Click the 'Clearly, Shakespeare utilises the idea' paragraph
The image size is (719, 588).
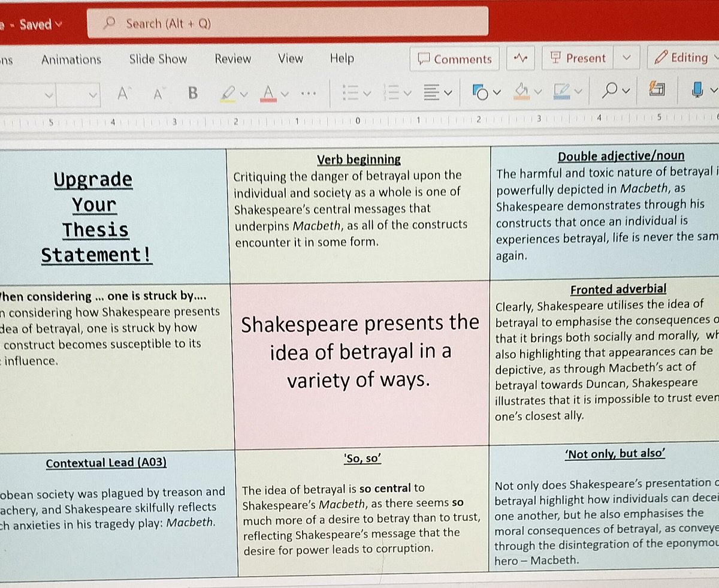(607, 360)
